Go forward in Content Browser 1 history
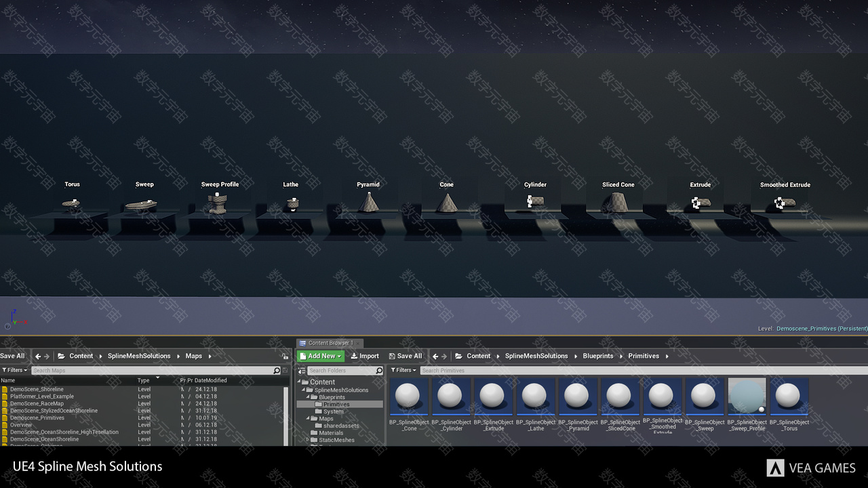The image size is (868, 488). (x=446, y=356)
